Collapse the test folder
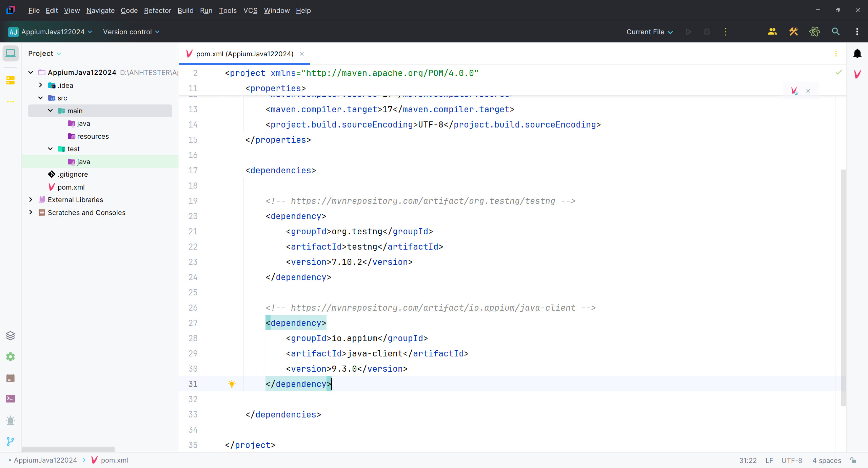The height and width of the screenshot is (468, 868). click(x=51, y=149)
